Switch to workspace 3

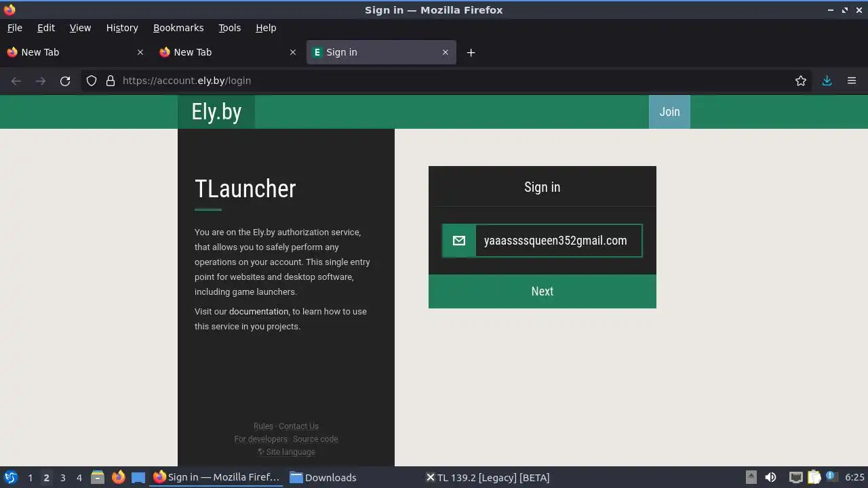(62, 478)
